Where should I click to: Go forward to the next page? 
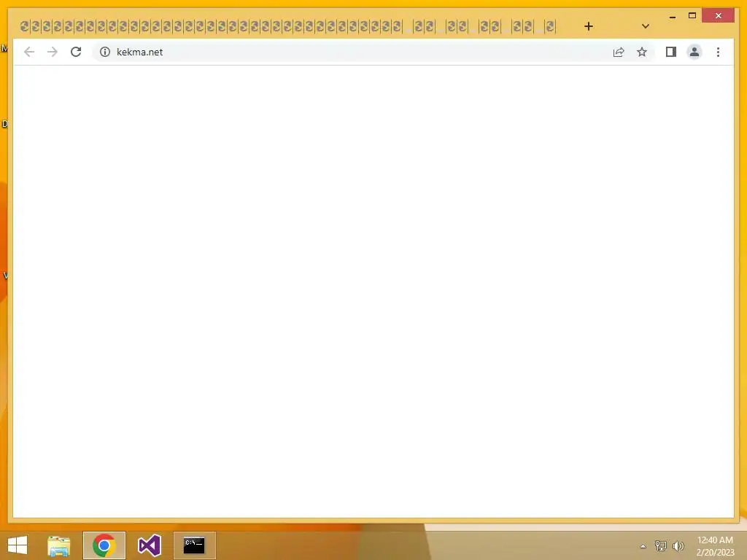click(x=53, y=52)
